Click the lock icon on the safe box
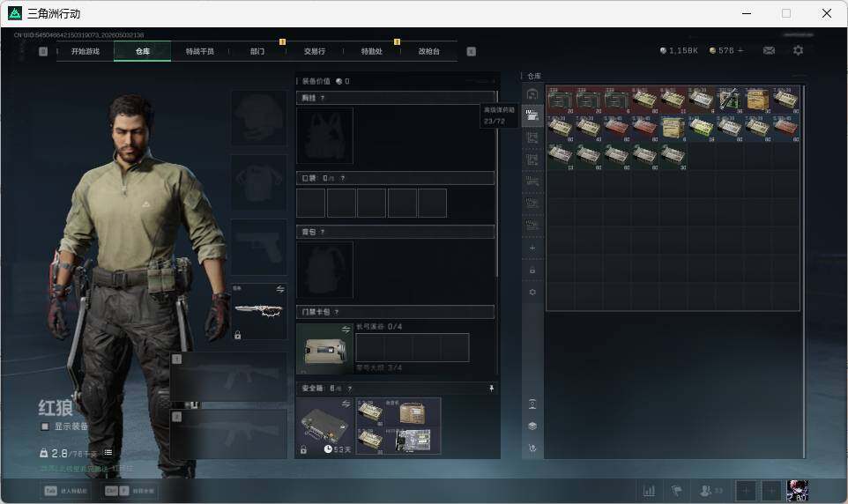Image resolution: width=848 pixels, height=504 pixels. point(303,450)
